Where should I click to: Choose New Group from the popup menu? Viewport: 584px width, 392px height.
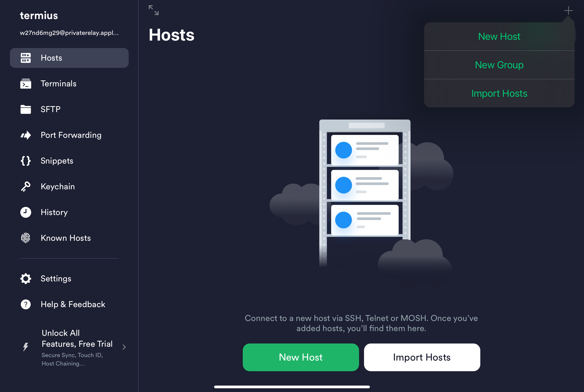(499, 65)
